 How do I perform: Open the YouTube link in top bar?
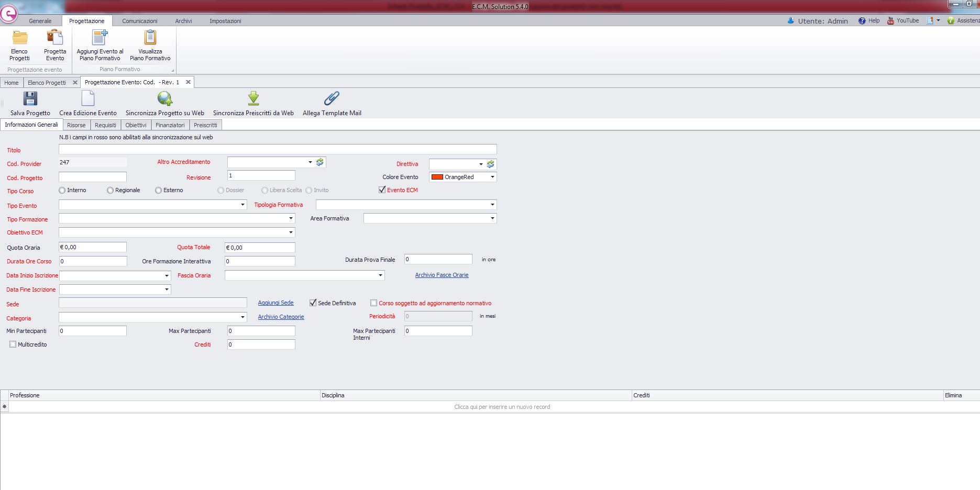click(903, 21)
